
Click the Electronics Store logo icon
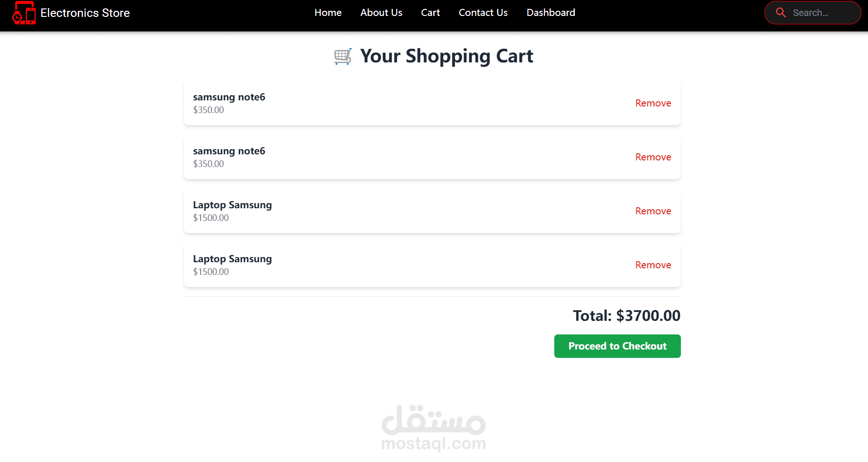[24, 13]
